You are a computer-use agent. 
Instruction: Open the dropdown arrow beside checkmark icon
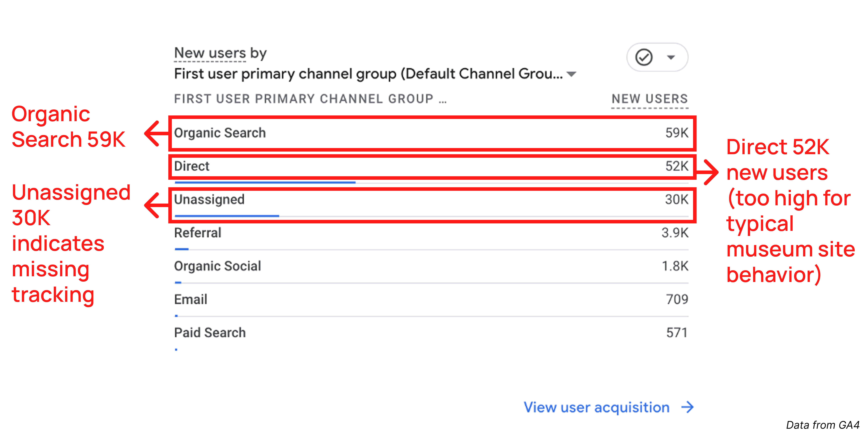(671, 57)
